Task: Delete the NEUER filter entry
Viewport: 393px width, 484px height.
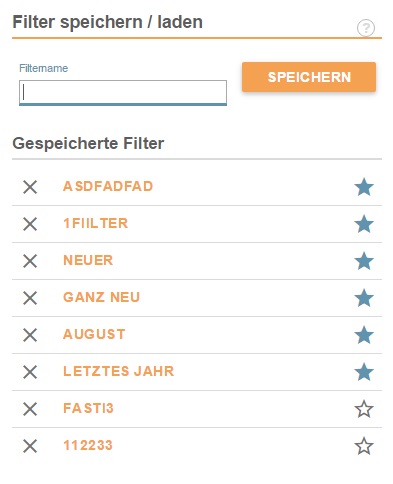Action: point(30,261)
